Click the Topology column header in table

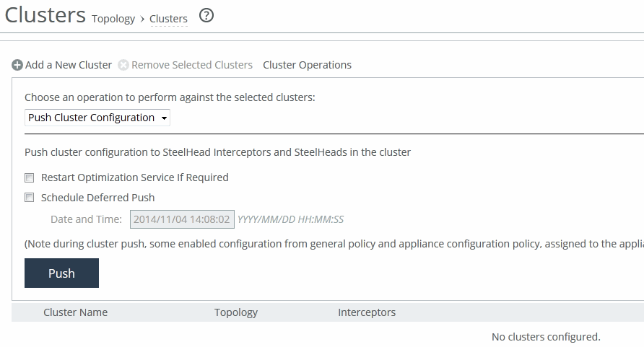coord(236,312)
